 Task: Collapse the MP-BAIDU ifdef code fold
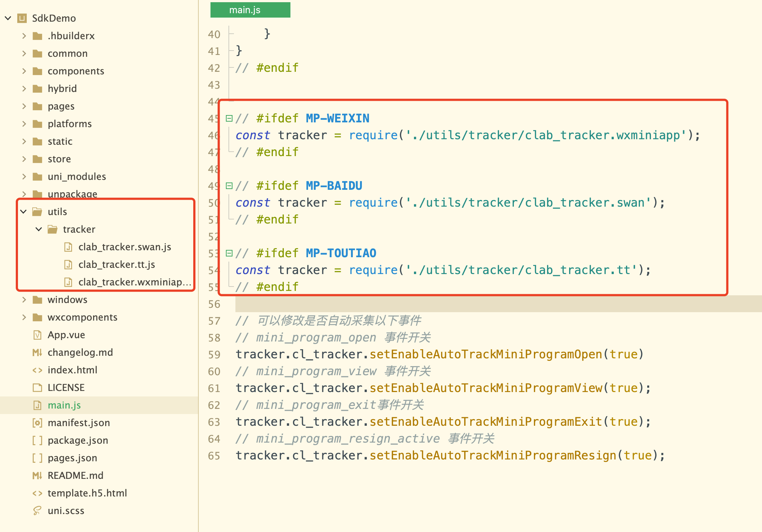pyautogui.click(x=229, y=186)
